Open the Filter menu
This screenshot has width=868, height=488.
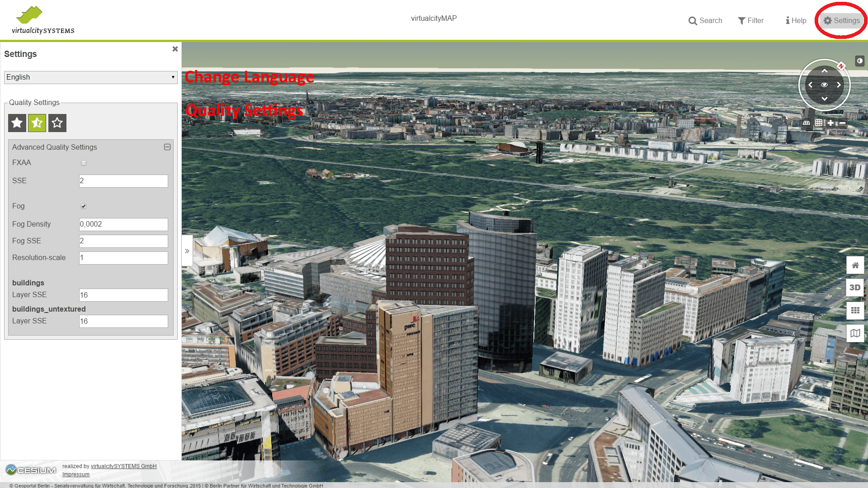tap(751, 21)
